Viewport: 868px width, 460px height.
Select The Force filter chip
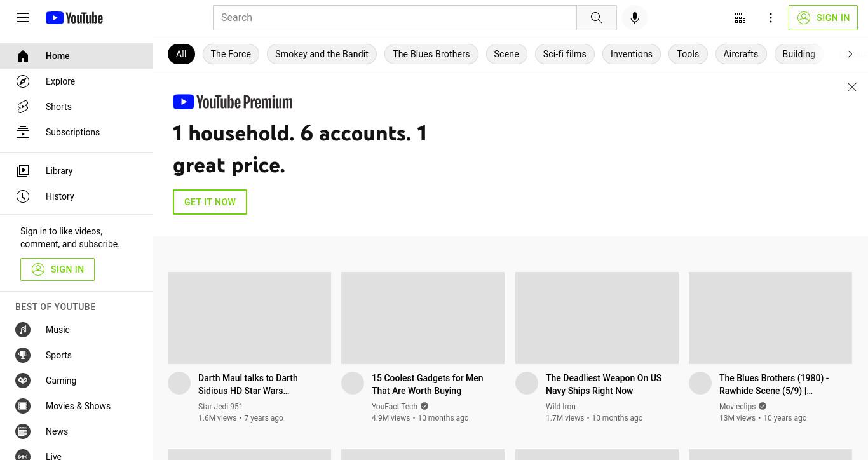coord(231,54)
